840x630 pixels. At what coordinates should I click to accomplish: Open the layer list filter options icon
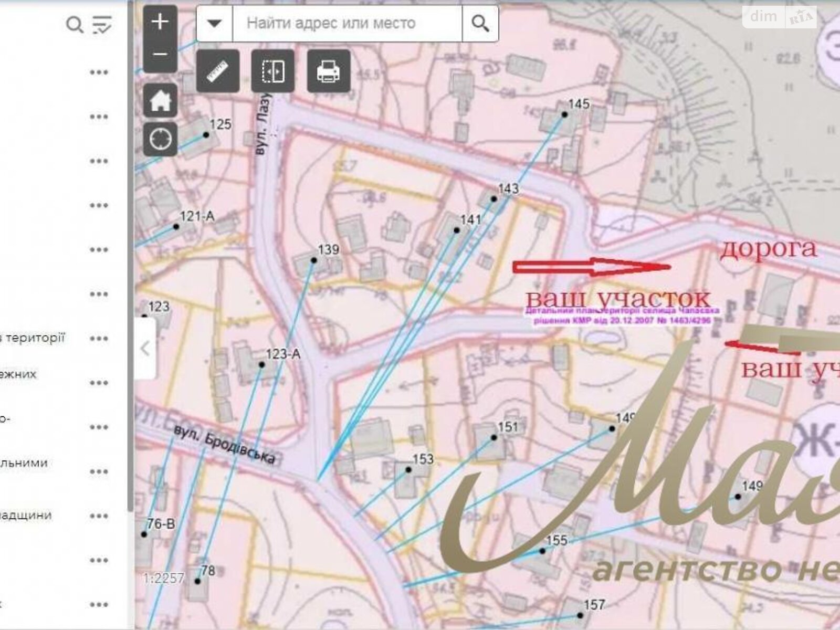(x=102, y=24)
